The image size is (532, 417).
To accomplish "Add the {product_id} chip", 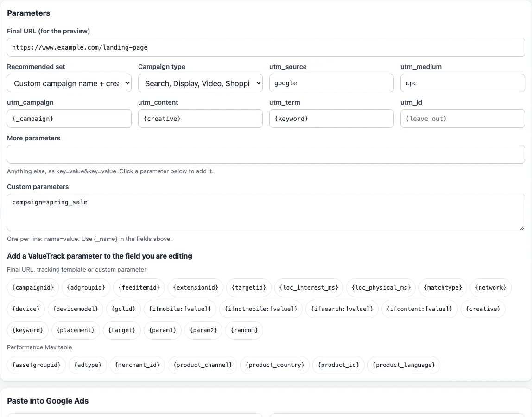I will [338, 365].
